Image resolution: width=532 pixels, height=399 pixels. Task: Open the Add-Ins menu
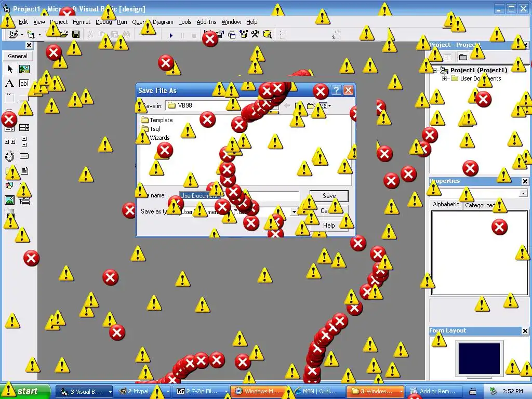click(206, 22)
